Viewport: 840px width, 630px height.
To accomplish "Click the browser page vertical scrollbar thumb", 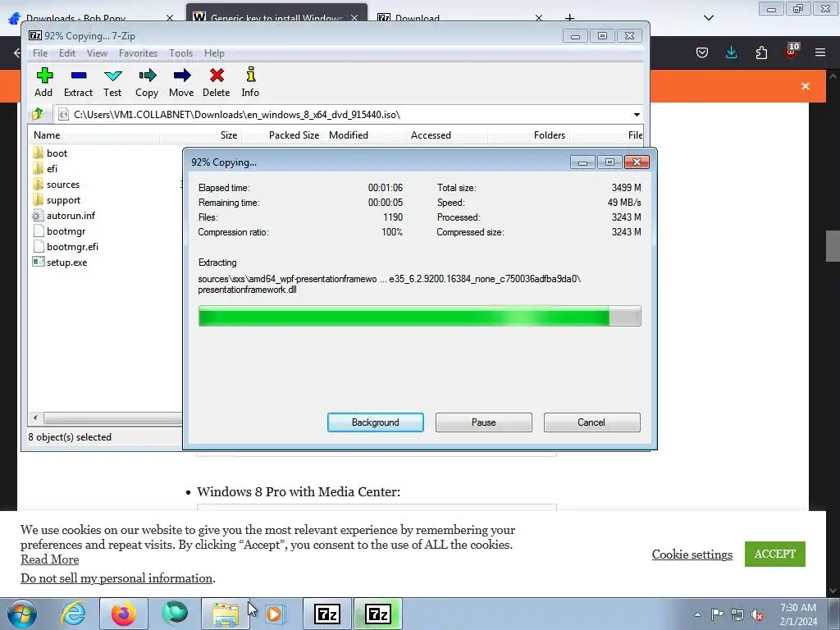I will click(833, 246).
